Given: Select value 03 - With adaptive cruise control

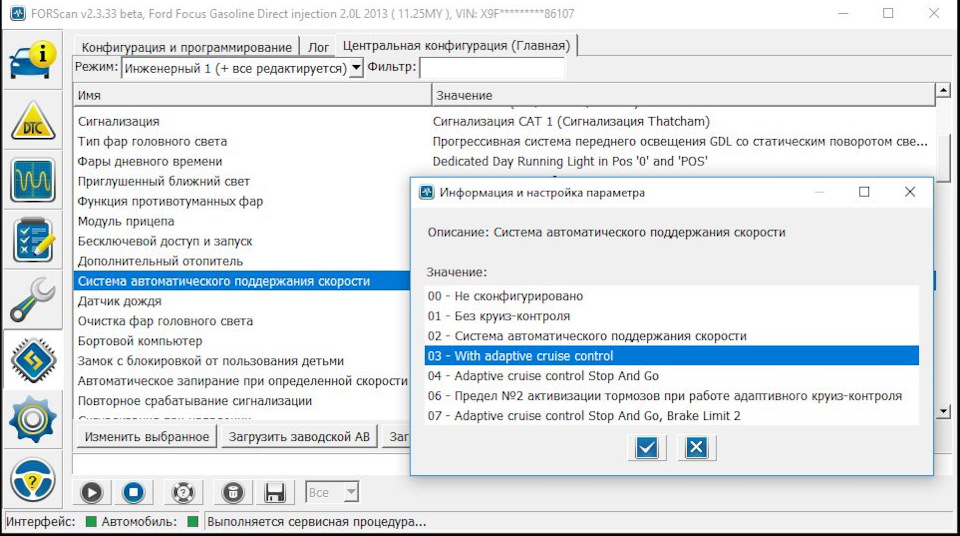Looking at the screenshot, I should 672,356.
